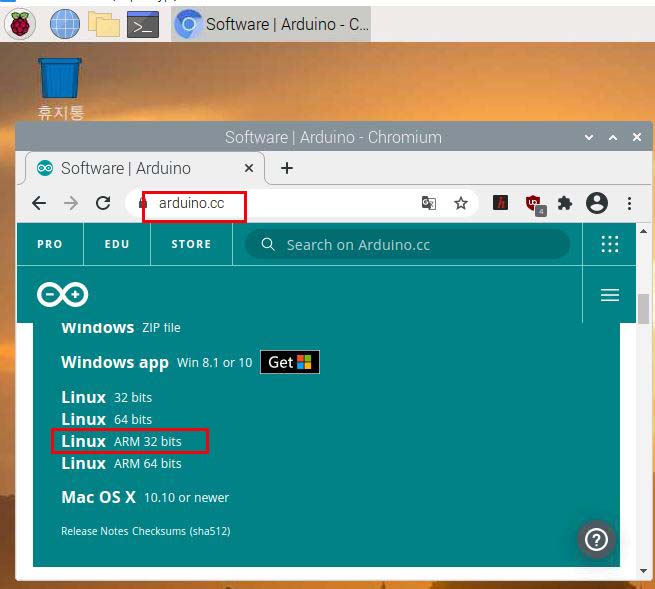
Task: Open the uBlock Origin shield extension
Action: point(535,205)
